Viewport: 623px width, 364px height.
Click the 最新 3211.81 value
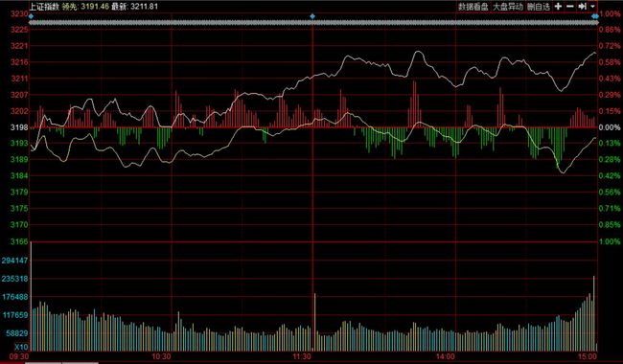click(134, 7)
